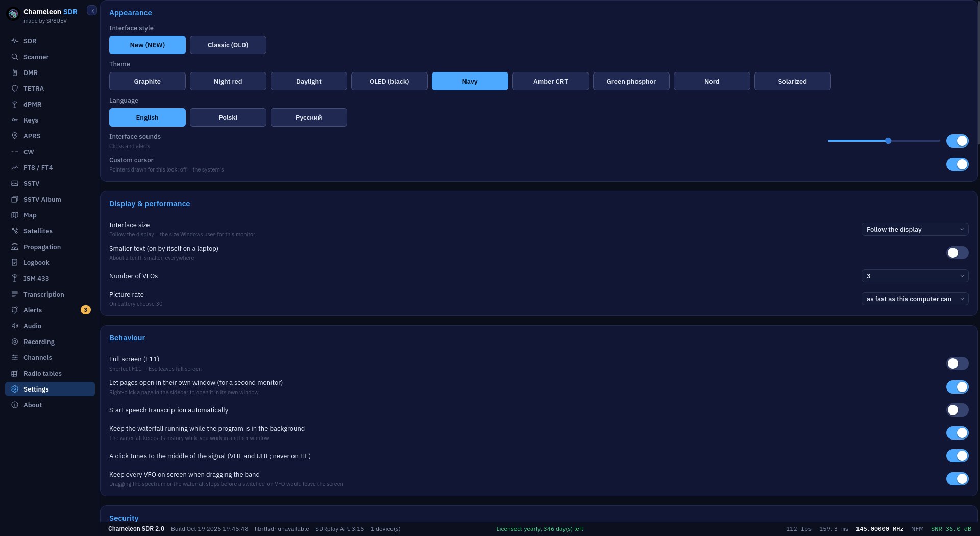The image size is (980, 536).
Task: Click the APRS location pin icon
Action: click(15, 136)
